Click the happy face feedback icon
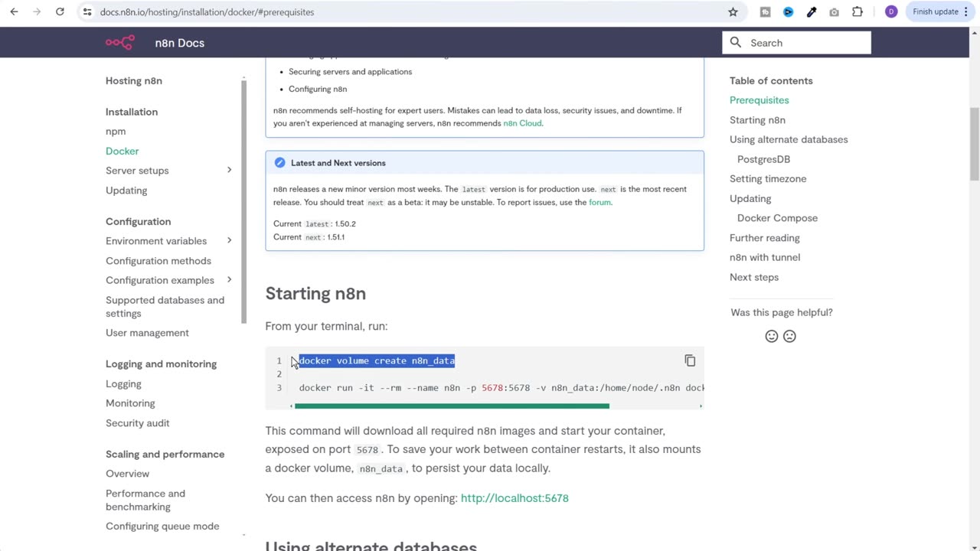The height and width of the screenshot is (551, 980). pos(772,336)
